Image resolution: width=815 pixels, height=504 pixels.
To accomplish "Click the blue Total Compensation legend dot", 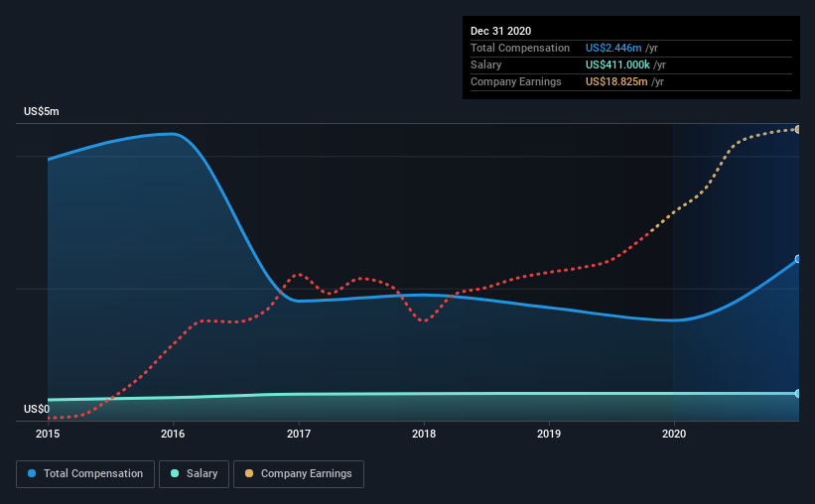I will [x=32, y=473].
